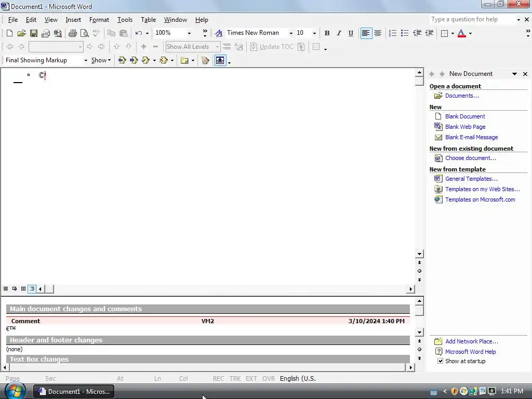Open the Tools menu

coord(125,20)
